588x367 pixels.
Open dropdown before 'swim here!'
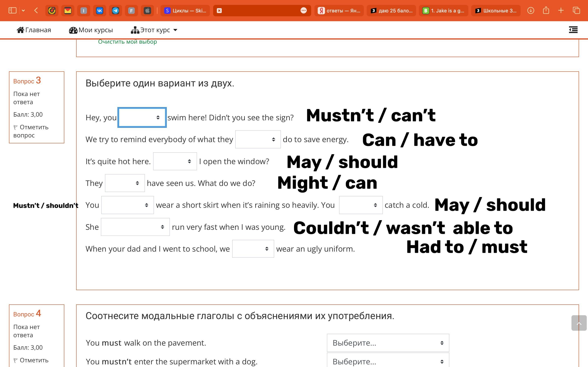pyautogui.click(x=142, y=117)
